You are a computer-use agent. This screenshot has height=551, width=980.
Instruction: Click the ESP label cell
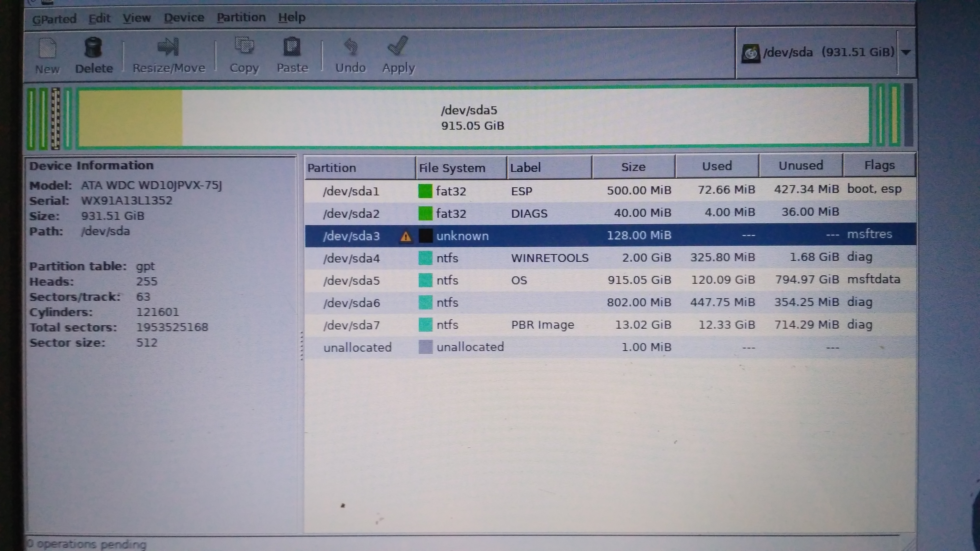tap(522, 191)
